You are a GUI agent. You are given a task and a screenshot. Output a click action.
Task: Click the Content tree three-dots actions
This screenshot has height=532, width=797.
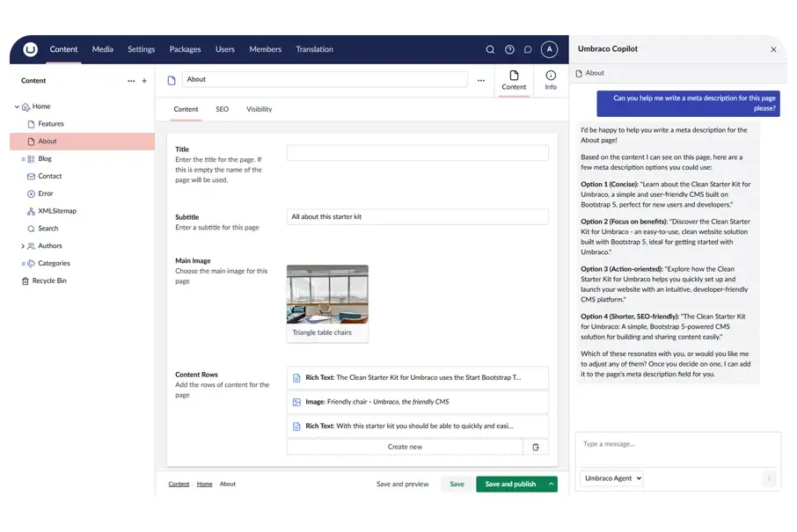point(131,81)
